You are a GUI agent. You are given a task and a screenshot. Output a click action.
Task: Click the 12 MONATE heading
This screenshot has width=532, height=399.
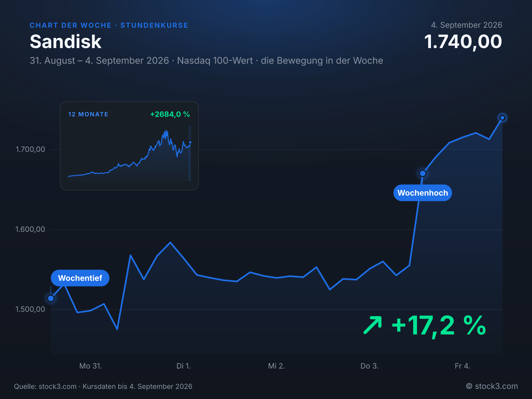(x=88, y=114)
